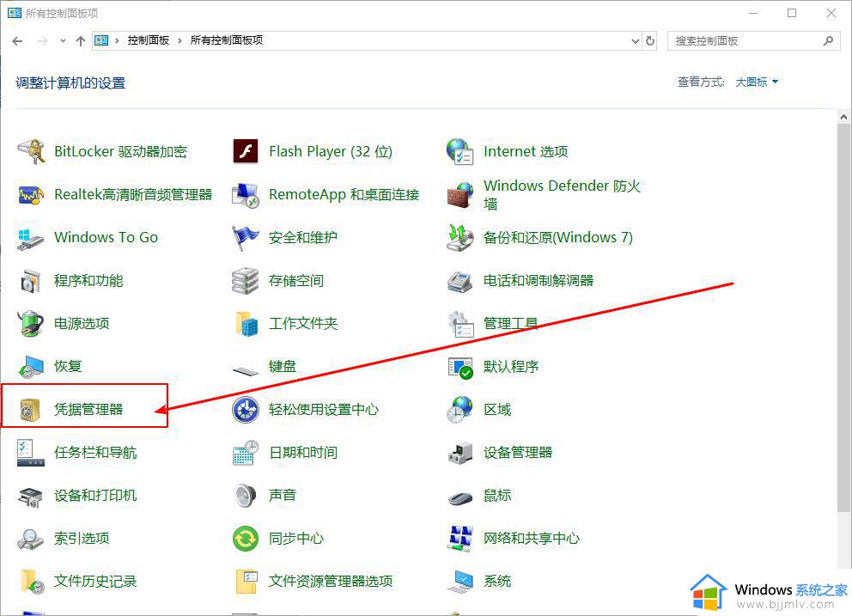Select the 控制面板 breadcrumb
This screenshot has height=616, width=852.
tap(149, 40)
